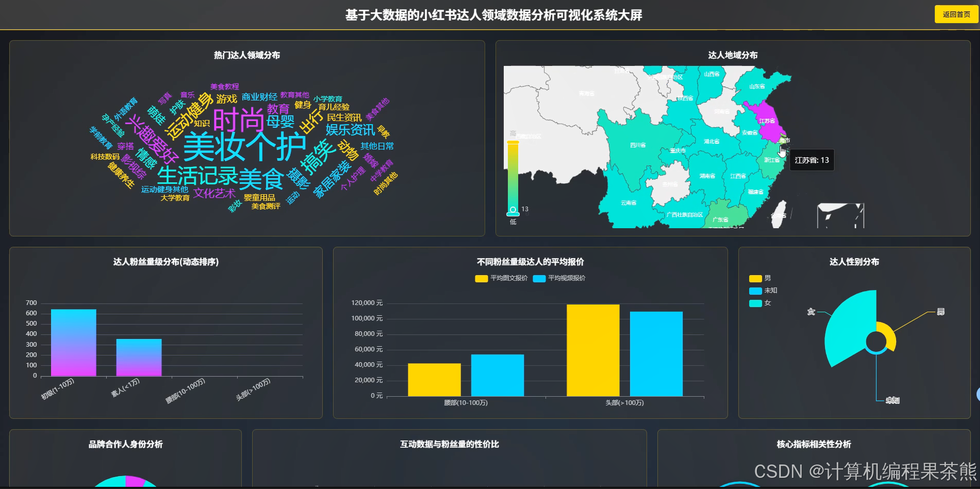Viewport: 980px width, 489px height.
Task: Toggle the 未知 legend item
Action: [x=762, y=291]
